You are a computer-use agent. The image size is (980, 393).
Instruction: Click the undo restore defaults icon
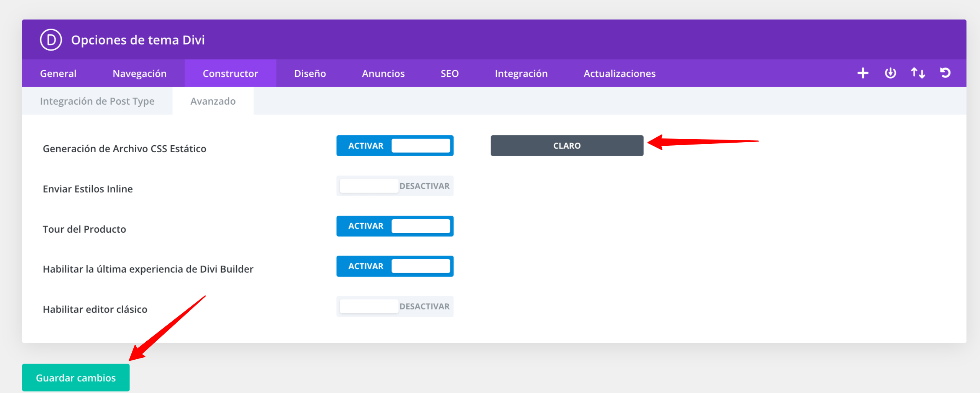945,73
